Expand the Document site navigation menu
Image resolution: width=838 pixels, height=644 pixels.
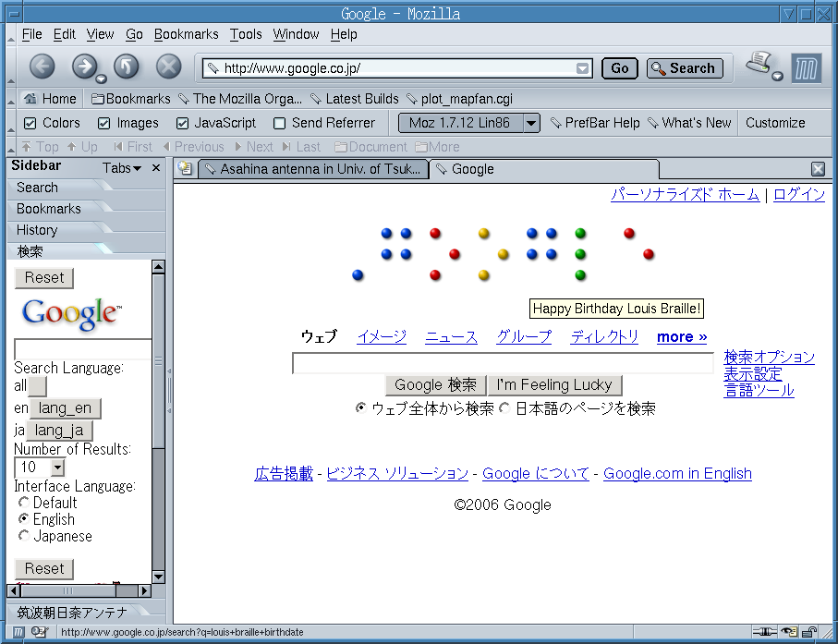pyautogui.click(x=370, y=146)
